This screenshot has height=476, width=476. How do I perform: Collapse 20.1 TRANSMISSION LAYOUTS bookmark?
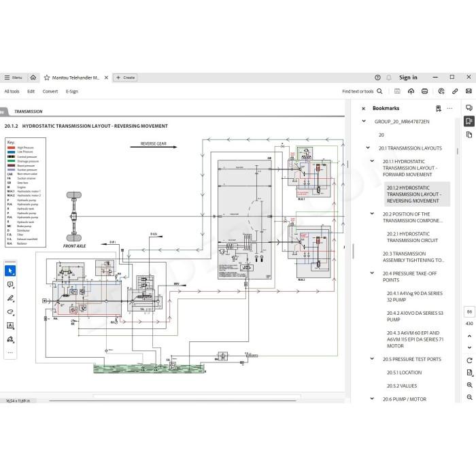tap(368, 148)
